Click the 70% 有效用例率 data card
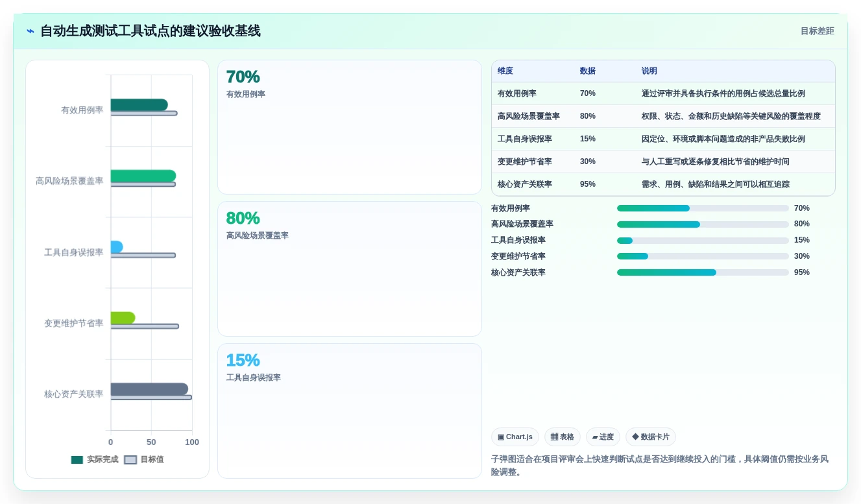The image size is (861, 504). pyautogui.click(x=350, y=127)
